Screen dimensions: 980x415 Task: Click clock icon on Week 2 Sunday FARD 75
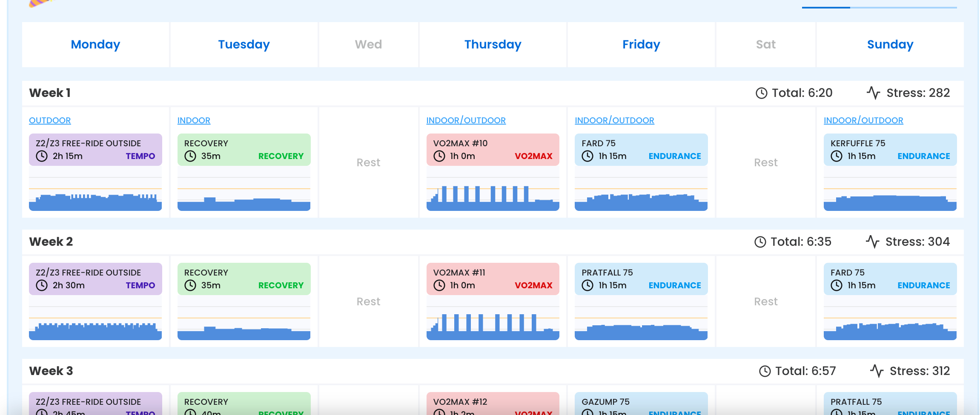(837, 285)
